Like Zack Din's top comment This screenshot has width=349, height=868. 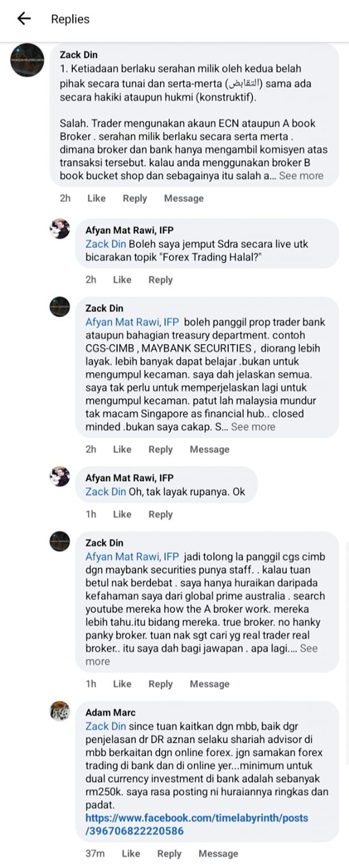click(x=96, y=198)
